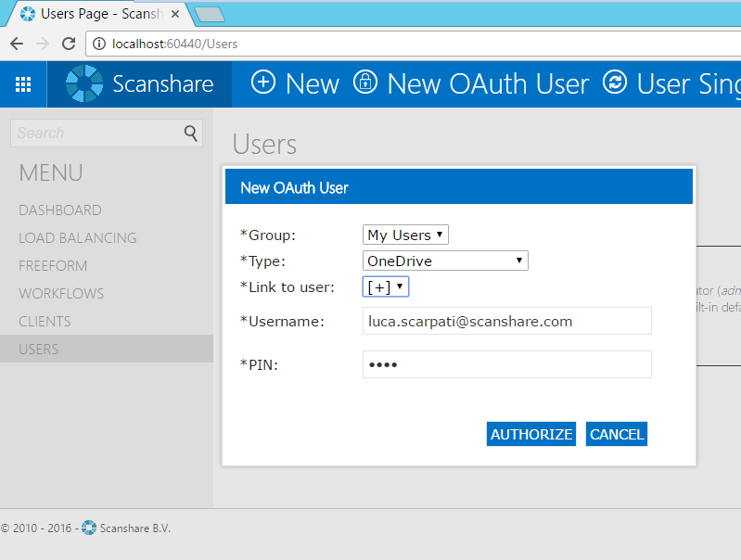741x560 pixels.
Task: Click the Scanshare B.V. footer logo
Action: 89,528
